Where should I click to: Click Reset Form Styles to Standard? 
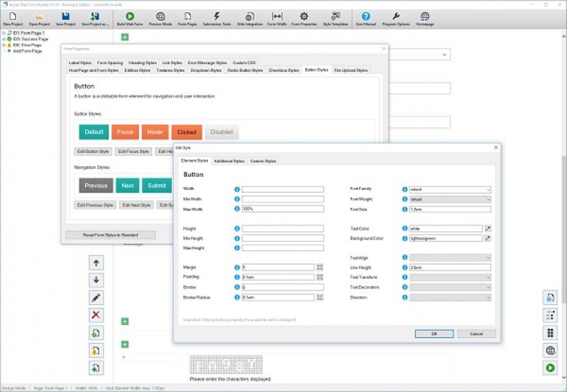point(111,235)
